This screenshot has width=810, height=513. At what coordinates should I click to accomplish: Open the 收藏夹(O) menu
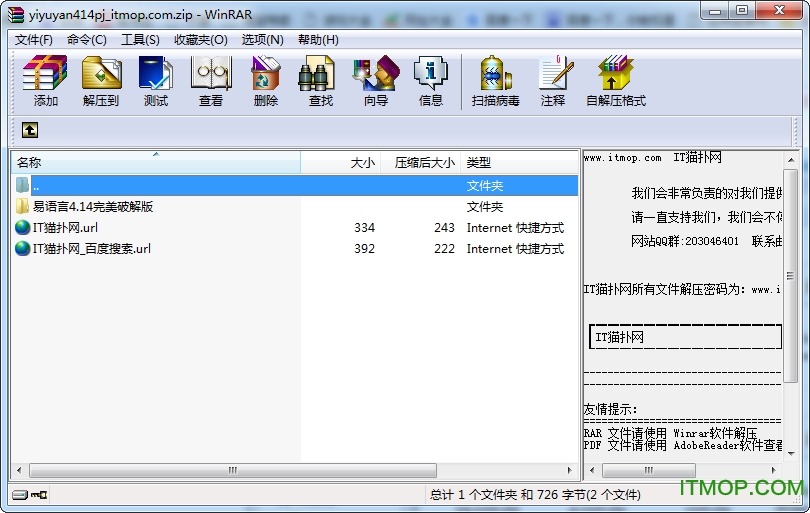pyautogui.click(x=200, y=40)
